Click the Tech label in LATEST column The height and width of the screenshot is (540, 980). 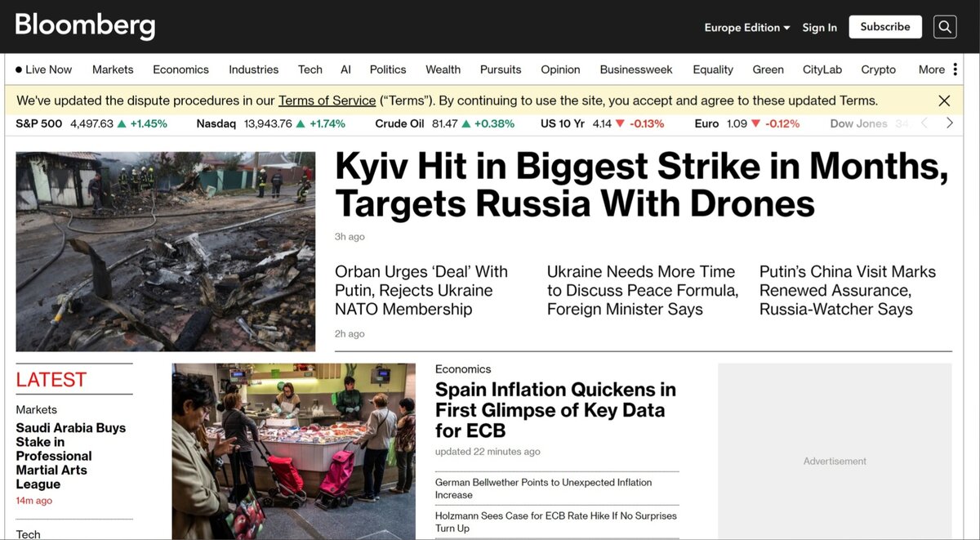[28, 533]
